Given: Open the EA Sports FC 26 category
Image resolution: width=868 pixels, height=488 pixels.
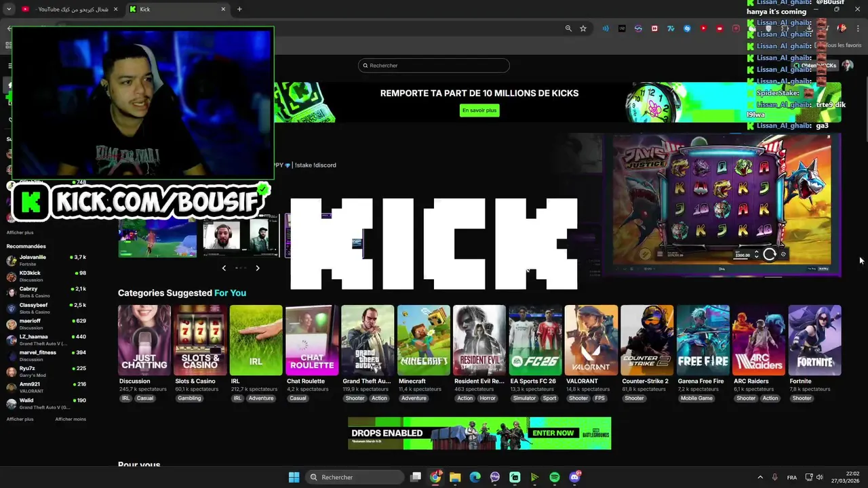Looking at the screenshot, I should [x=535, y=340].
